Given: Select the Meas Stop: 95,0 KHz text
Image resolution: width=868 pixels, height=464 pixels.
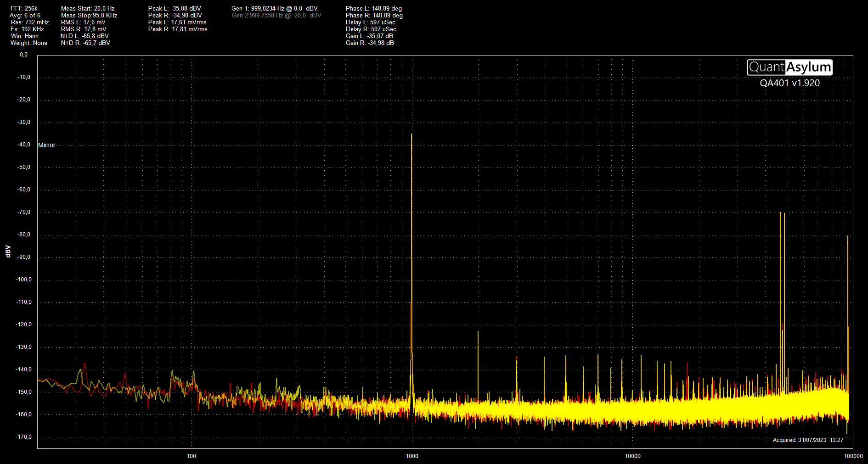Looking at the screenshot, I should coord(89,15).
